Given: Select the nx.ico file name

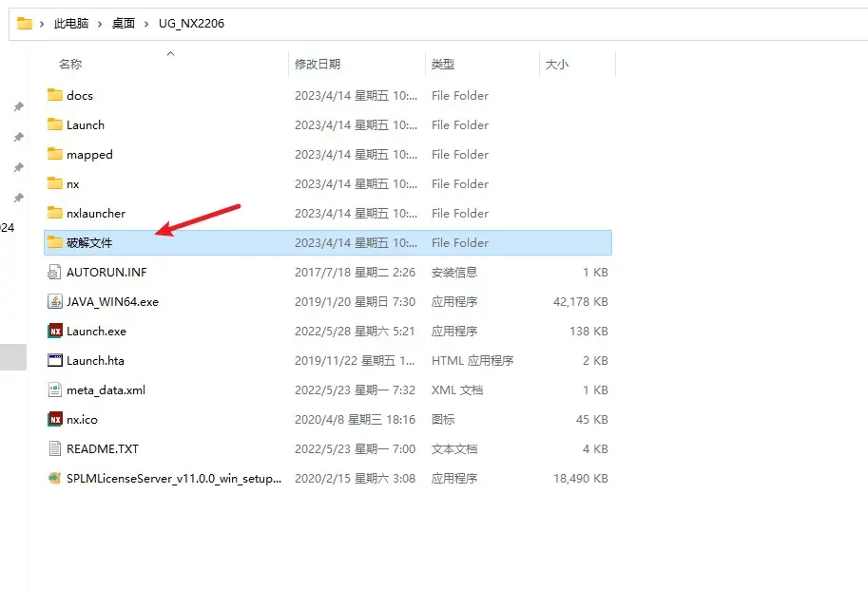Looking at the screenshot, I should click(x=82, y=420).
